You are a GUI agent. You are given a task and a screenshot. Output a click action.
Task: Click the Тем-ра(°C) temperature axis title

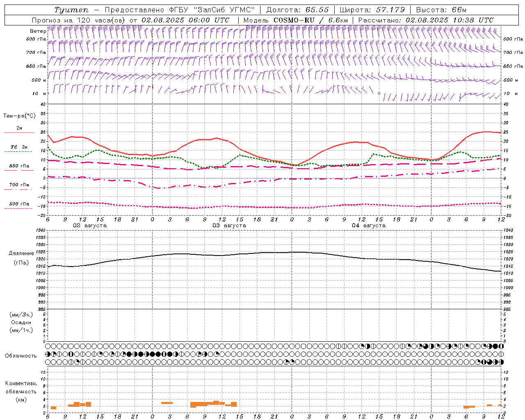[x=19, y=116]
